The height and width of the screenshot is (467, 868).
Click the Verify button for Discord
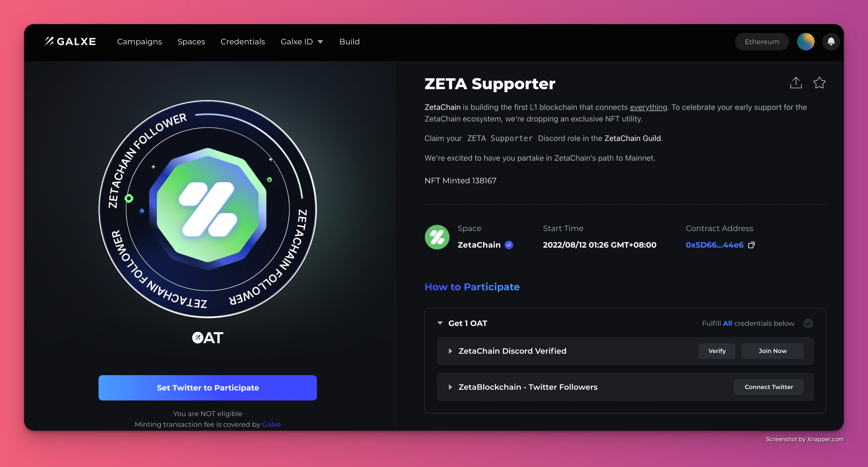(717, 351)
